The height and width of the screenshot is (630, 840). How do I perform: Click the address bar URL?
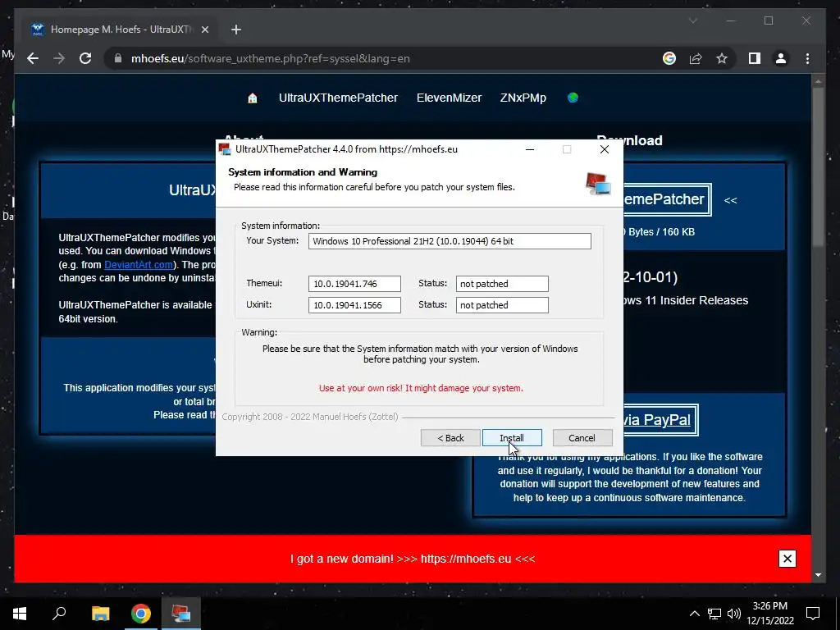click(271, 58)
